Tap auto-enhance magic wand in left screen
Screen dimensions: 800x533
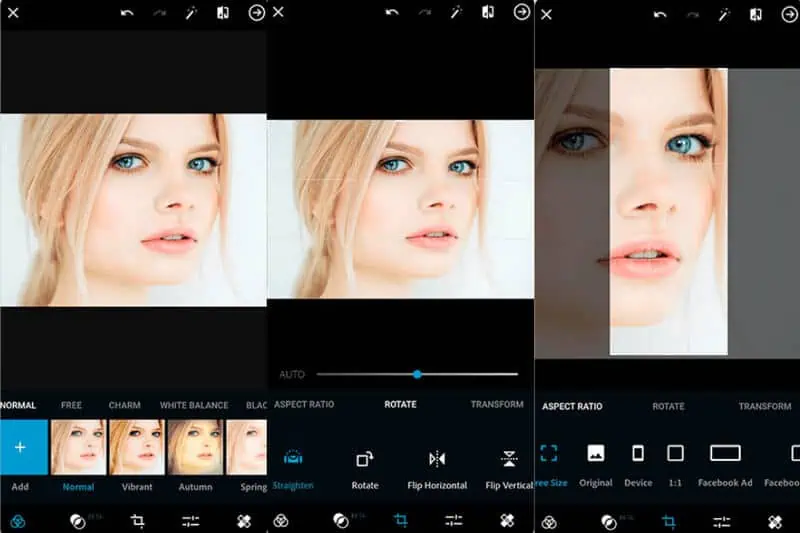coord(191,13)
